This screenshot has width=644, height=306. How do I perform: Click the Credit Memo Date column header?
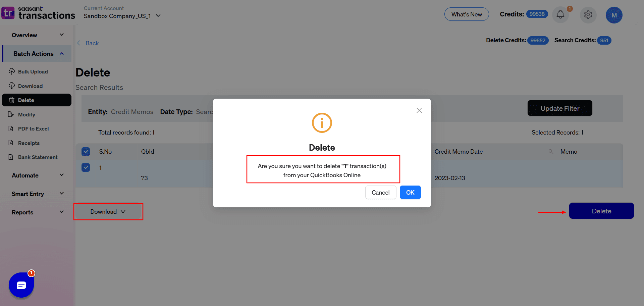[x=459, y=152]
